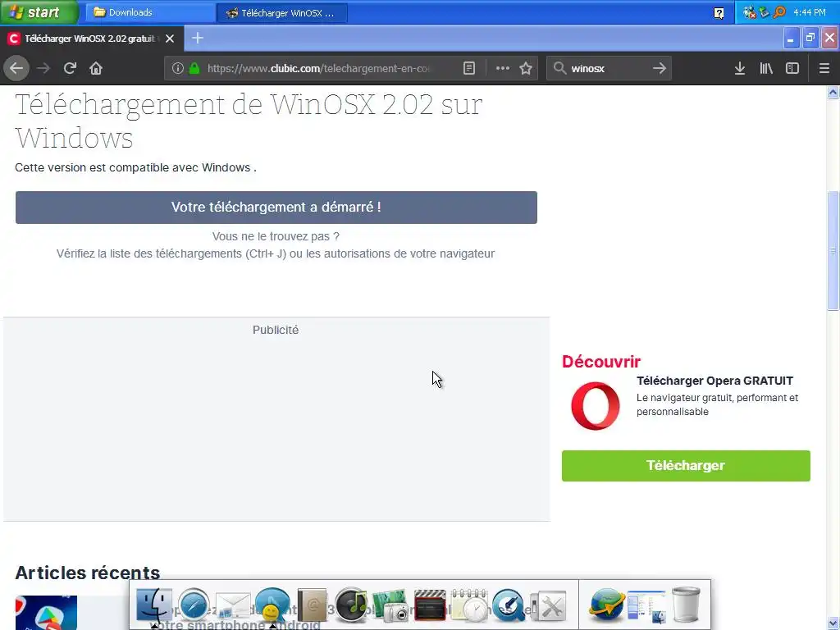Switch to Downloads window in taskbar
Screen dimensions: 840x630
pos(149,12)
